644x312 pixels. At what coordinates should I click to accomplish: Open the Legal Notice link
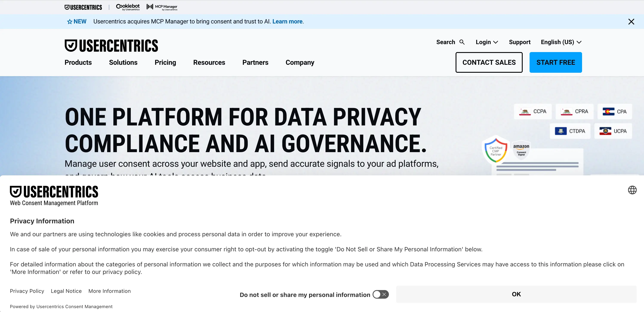click(66, 291)
